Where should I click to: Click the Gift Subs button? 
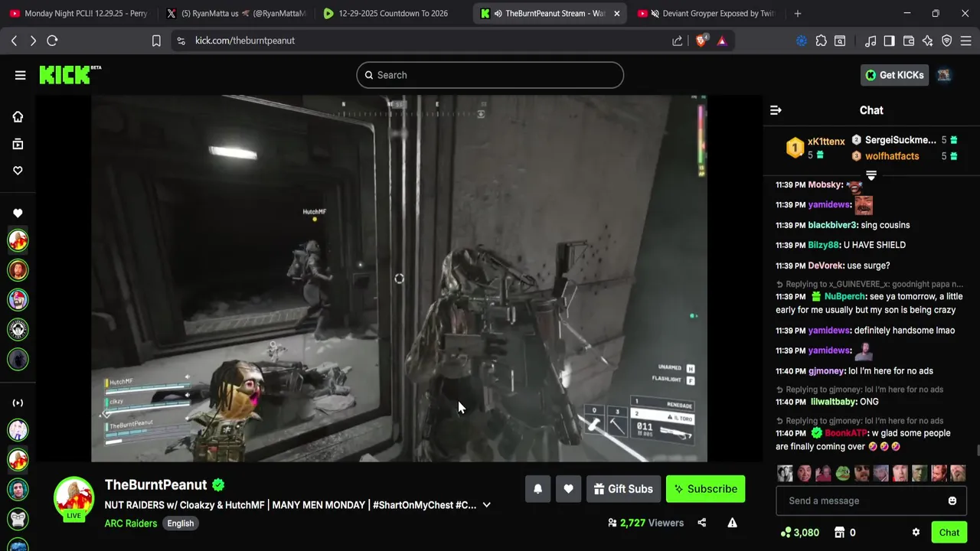623,489
